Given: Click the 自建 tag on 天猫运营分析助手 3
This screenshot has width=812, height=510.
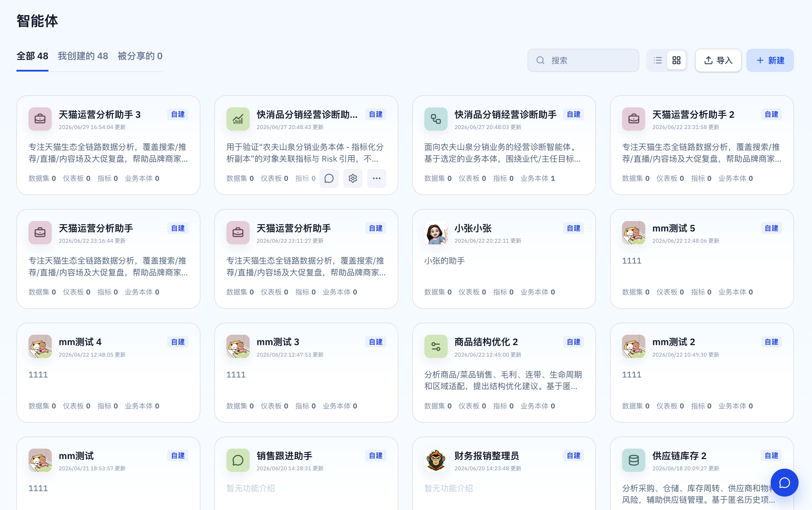Looking at the screenshot, I should point(178,115).
